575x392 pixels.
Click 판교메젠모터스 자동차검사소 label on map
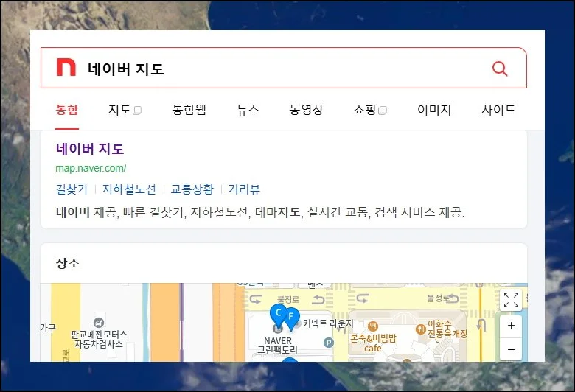99,339
